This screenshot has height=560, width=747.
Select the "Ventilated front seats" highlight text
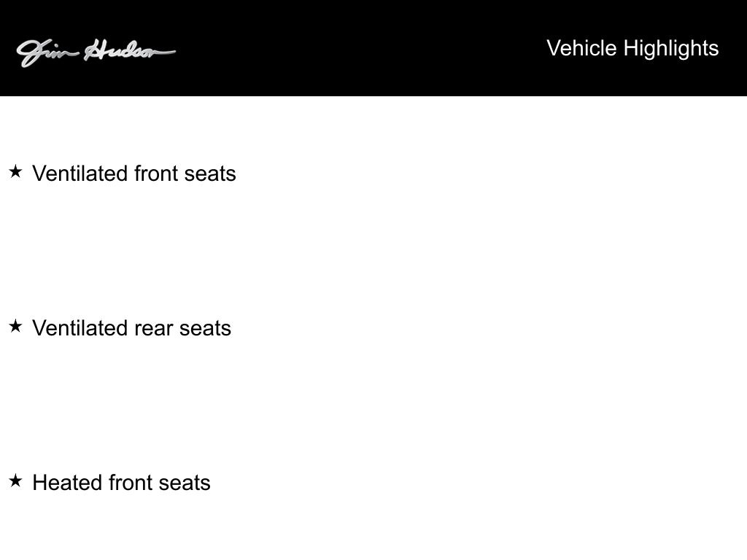134,174
